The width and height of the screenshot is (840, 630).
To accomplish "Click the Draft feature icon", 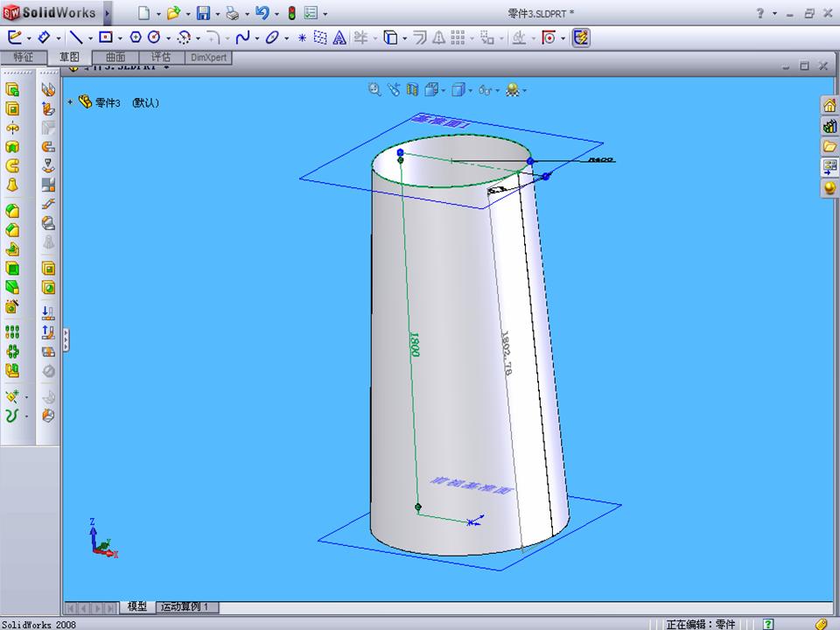I will [12, 288].
